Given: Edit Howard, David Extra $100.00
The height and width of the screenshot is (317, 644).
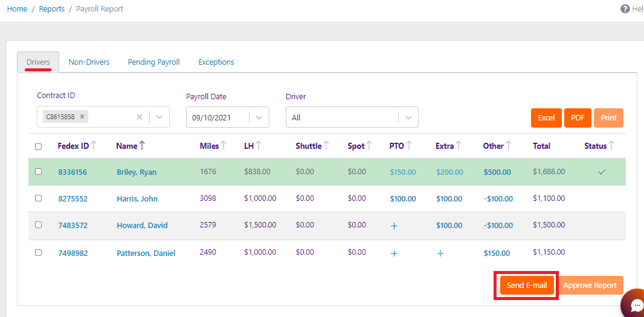Looking at the screenshot, I should click(x=449, y=225).
